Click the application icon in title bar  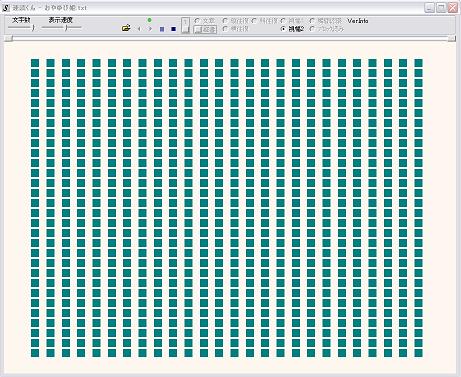(x=6, y=7)
